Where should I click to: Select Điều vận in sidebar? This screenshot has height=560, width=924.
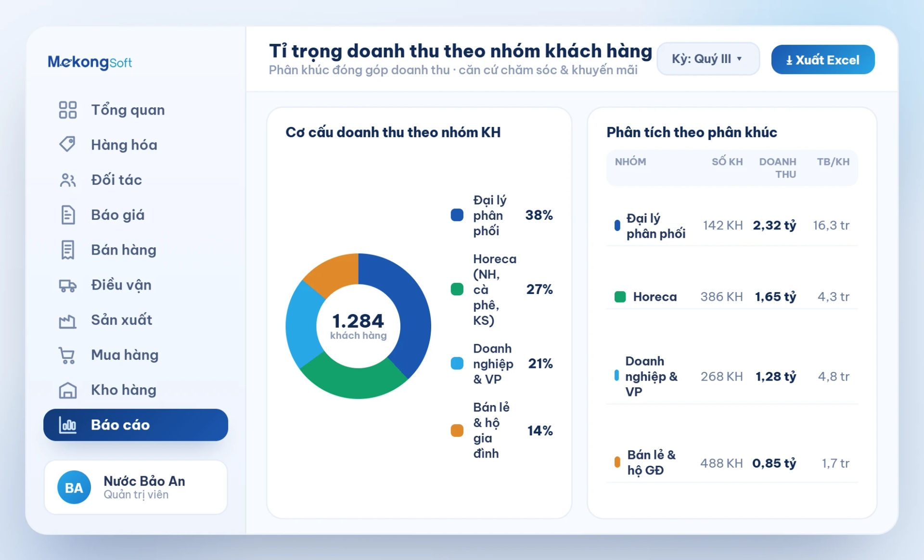(x=136, y=285)
